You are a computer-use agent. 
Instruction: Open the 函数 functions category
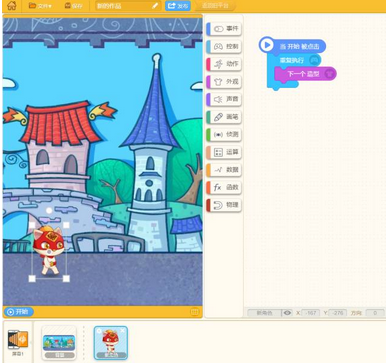224,187
